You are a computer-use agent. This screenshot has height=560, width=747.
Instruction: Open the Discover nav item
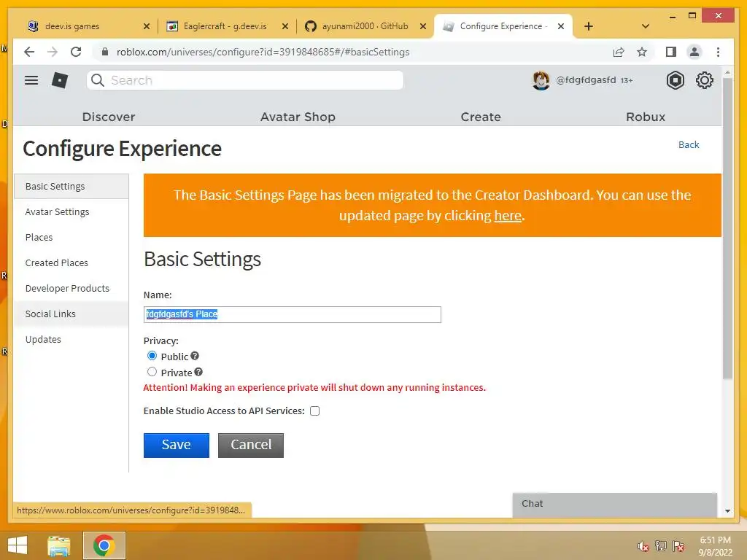point(109,117)
